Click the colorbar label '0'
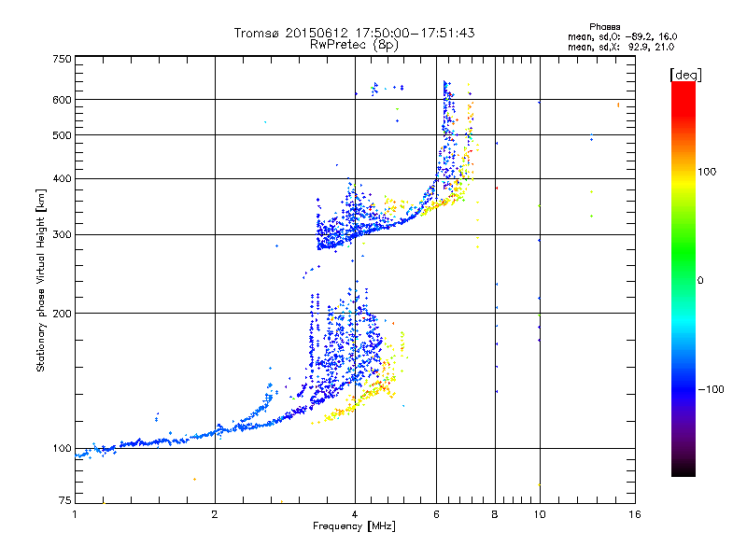Viewport: 747px width, 560px height. point(700,281)
